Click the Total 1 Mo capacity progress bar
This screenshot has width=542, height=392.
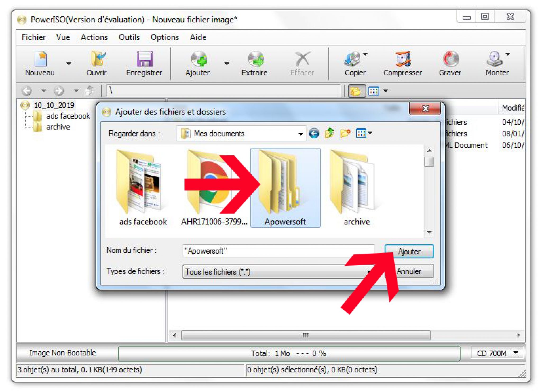click(289, 354)
